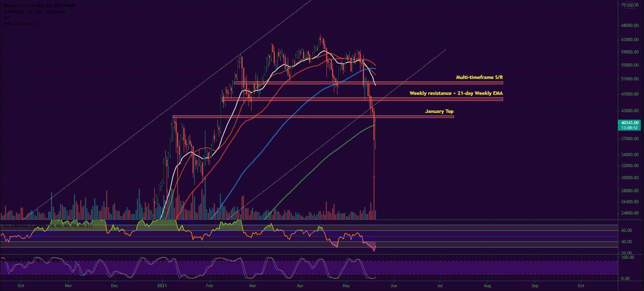Viewport: 644px width, 291px height.
Task: Click the Bitcoin / U.S. Dollar symbol title
Action: (x=39, y=6)
